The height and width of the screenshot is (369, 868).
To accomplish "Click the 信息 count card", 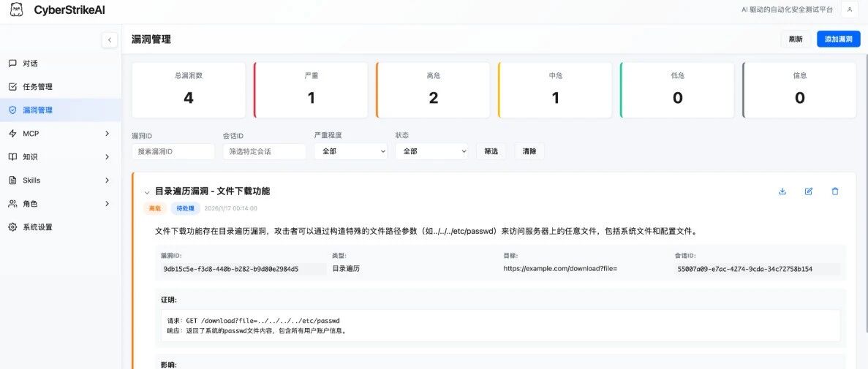I will 799,90.
